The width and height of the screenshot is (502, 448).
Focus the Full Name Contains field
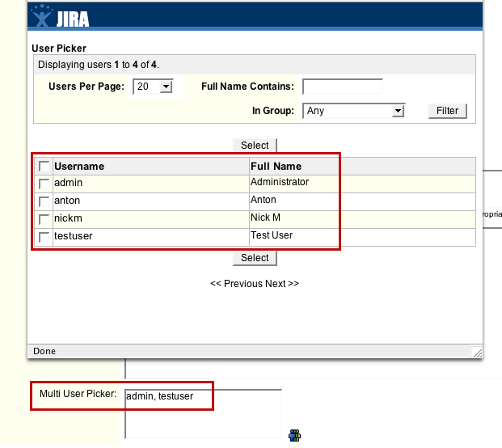click(x=343, y=87)
